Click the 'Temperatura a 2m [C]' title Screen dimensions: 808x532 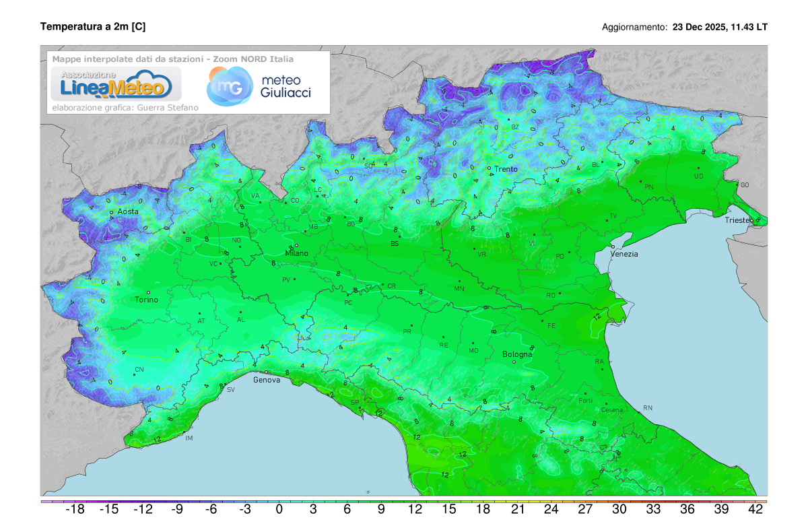click(93, 26)
